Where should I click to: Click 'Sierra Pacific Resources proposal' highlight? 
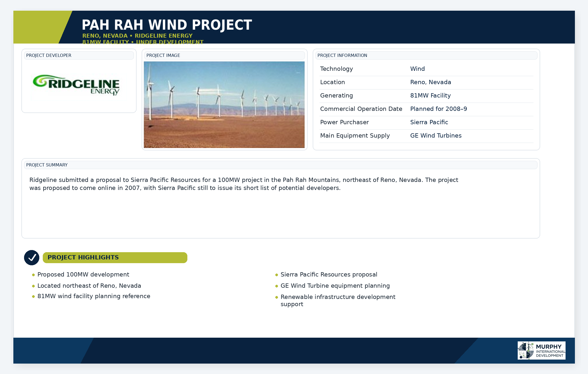pos(329,275)
